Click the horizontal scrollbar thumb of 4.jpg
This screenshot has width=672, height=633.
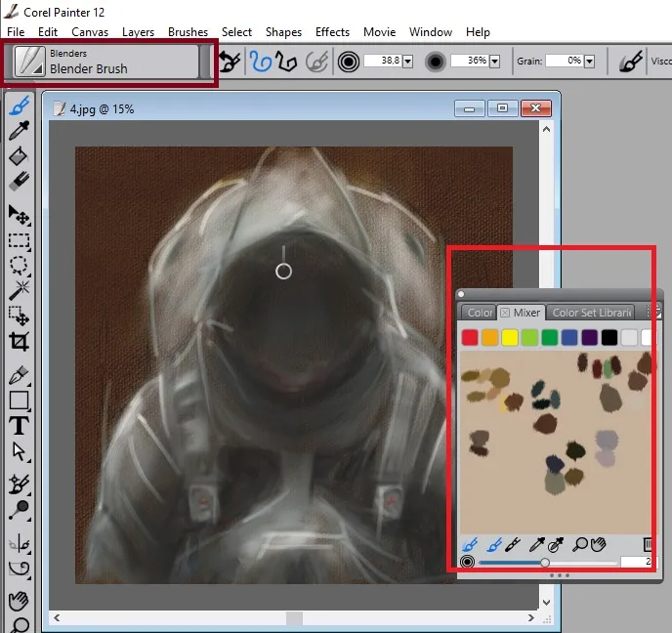[x=294, y=618]
